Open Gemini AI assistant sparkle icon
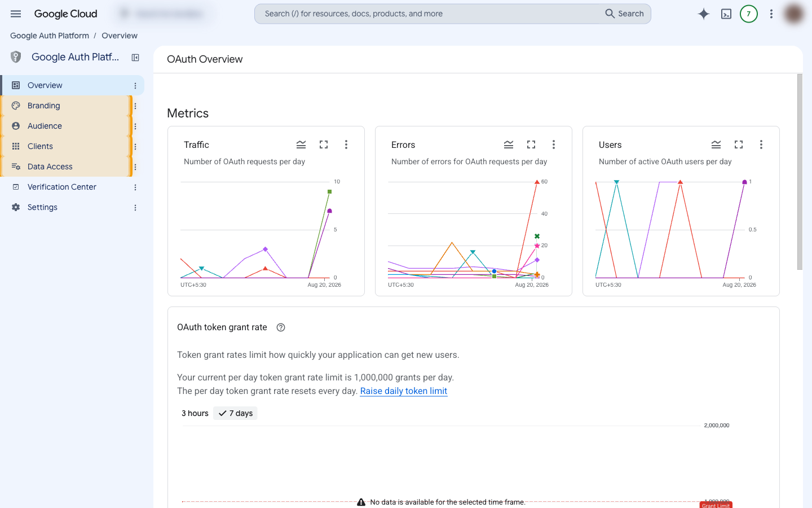This screenshot has width=812, height=508. tap(704, 14)
